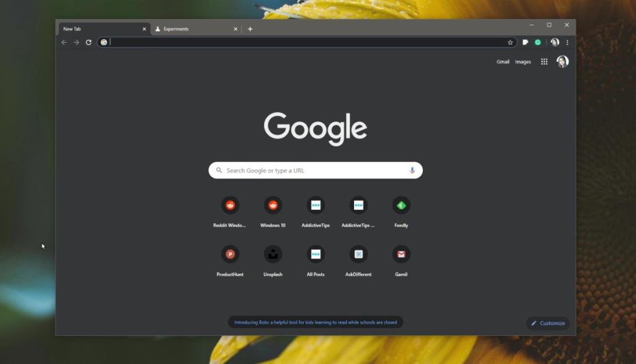
Task: Open the Bolo reading tool notification
Action: (x=316, y=322)
